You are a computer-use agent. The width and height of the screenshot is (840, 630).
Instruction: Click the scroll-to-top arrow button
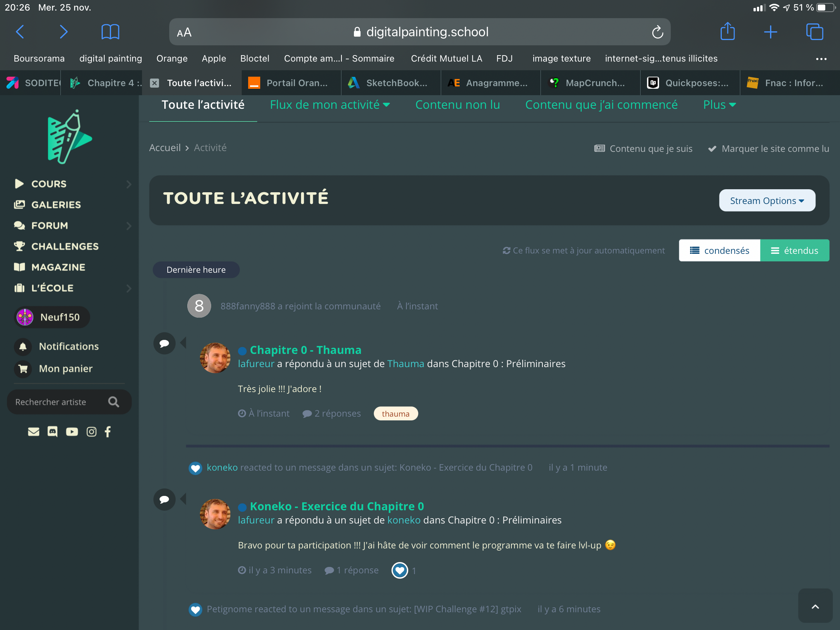coord(815,607)
